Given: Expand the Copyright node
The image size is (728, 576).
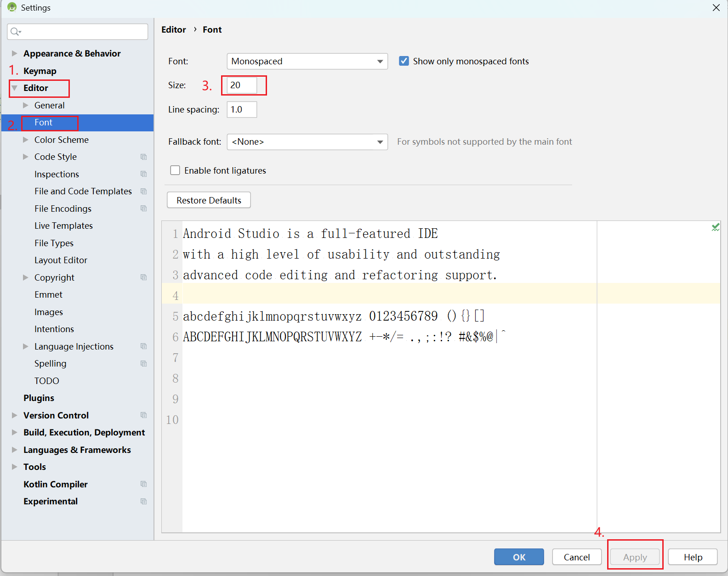Looking at the screenshot, I should (26, 277).
